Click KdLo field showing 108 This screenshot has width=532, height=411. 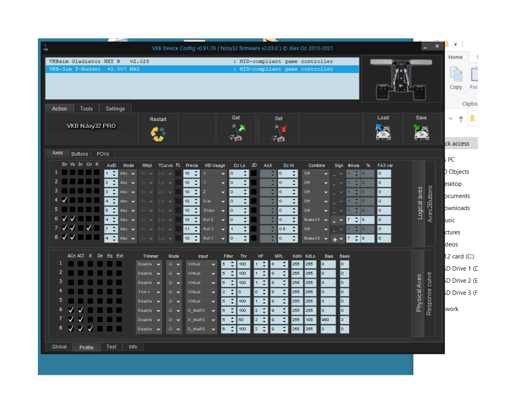pyautogui.click(x=311, y=320)
